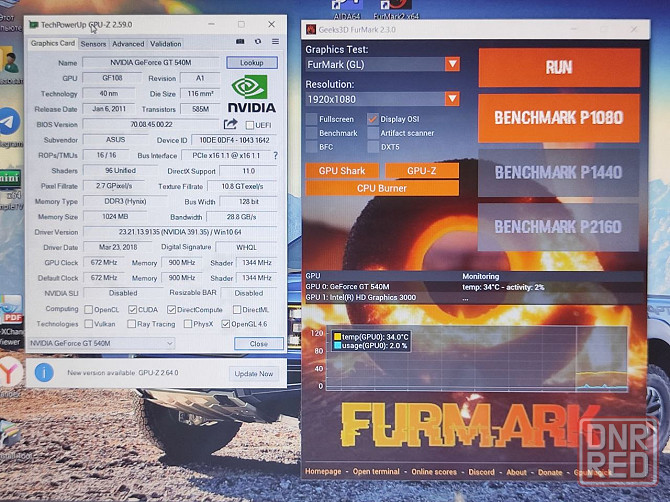Launch GPU-Z from FurMark
This screenshot has height=502, width=670.
click(x=422, y=170)
